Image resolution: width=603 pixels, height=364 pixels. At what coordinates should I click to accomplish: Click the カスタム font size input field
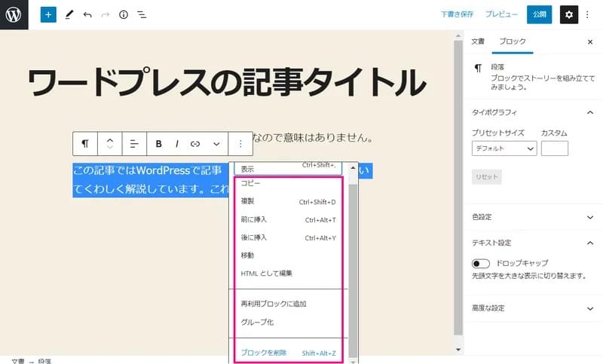(554, 148)
